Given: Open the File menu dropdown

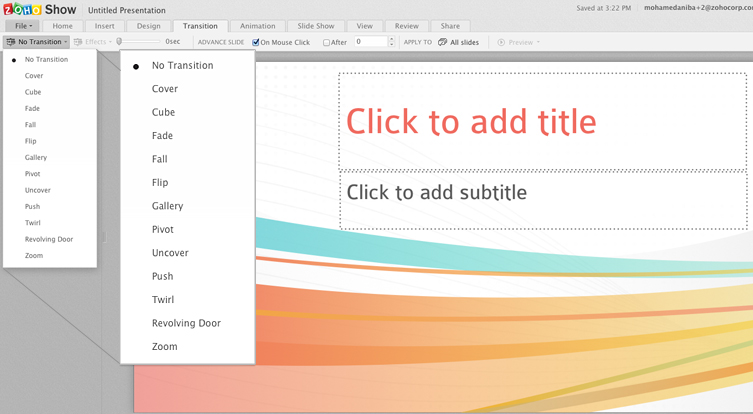Looking at the screenshot, I should 23,26.
